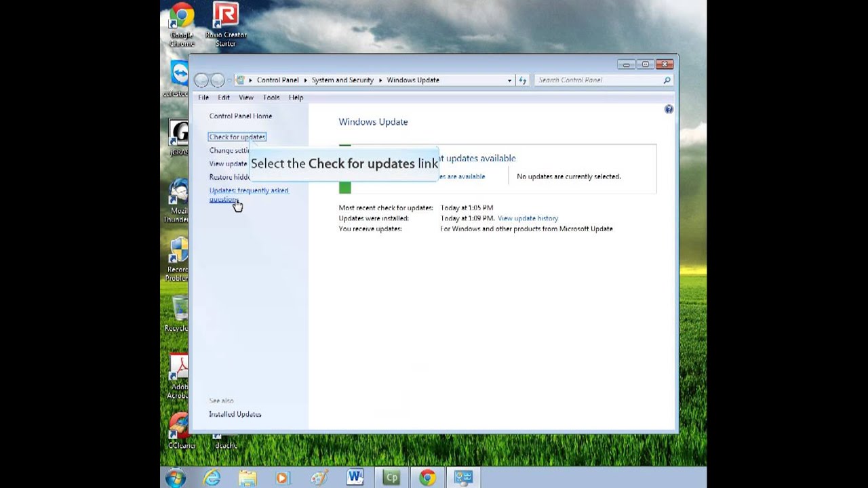This screenshot has height=488, width=868.
Task: Open Google Chrome desktop shortcut
Action: (181, 24)
